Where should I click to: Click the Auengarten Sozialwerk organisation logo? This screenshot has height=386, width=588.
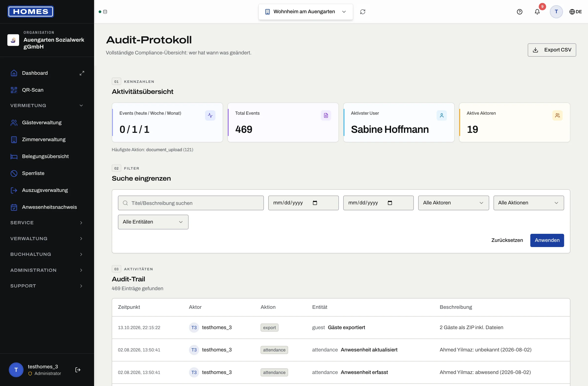(x=13, y=40)
